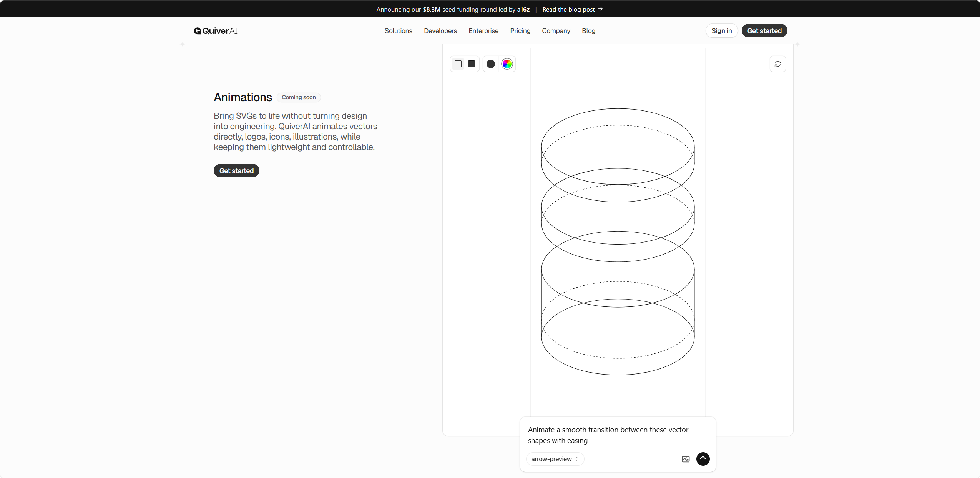The height and width of the screenshot is (478, 980).
Task: Open the Read the blog post link
Action: (568, 9)
